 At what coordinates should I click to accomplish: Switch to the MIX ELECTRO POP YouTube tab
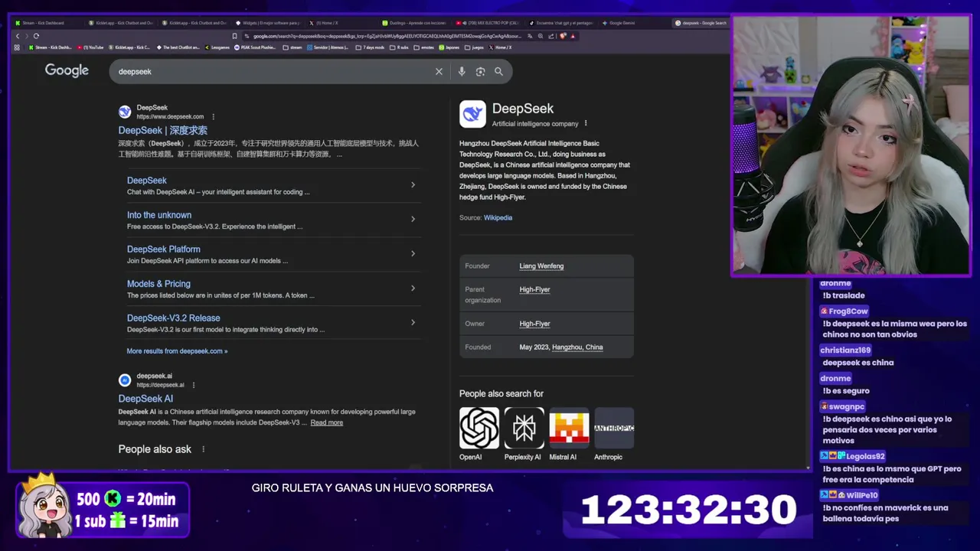pyautogui.click(x=487, y=23)
